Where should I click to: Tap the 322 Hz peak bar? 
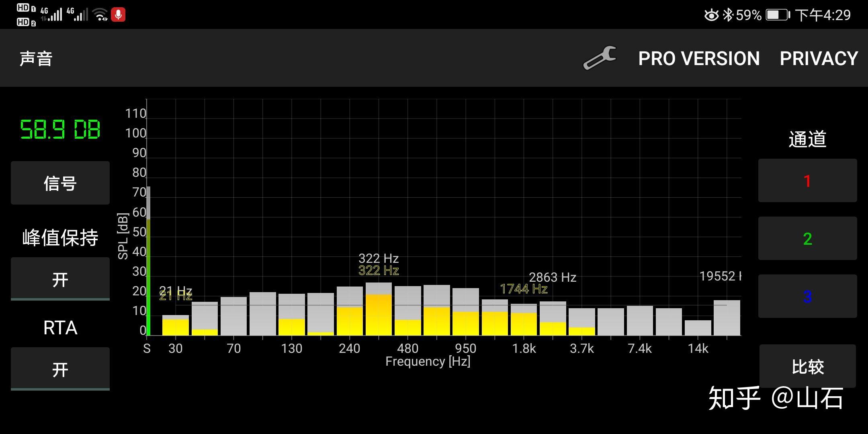tap(379, 309)
